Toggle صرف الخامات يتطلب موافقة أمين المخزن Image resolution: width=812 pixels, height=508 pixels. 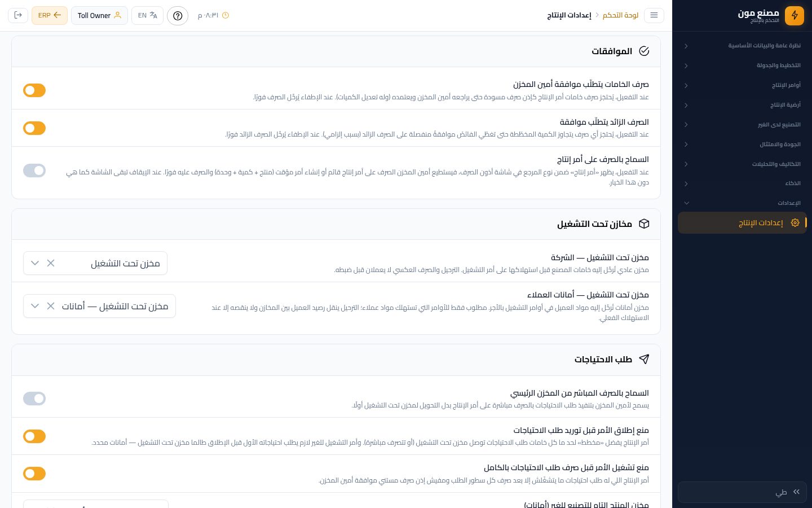[34, 90]
